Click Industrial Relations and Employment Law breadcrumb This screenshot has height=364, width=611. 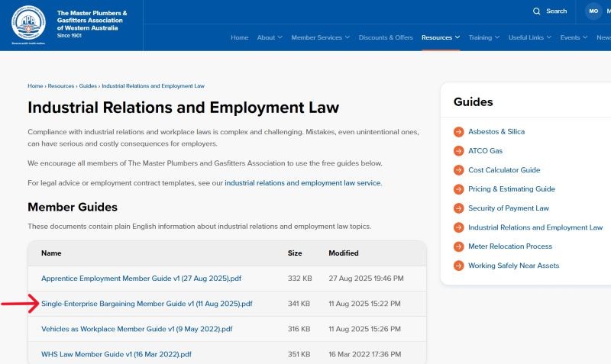(154, 86)
